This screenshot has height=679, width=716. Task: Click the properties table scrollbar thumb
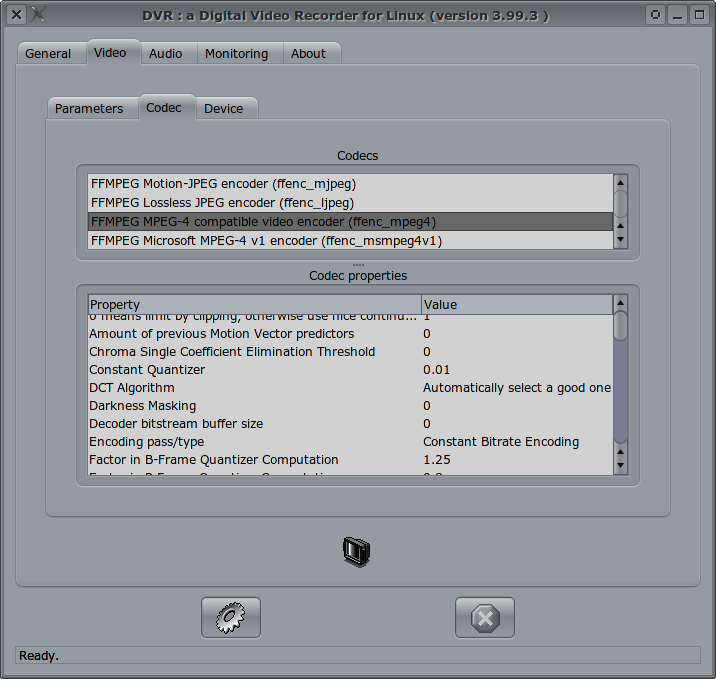[620, 326]
